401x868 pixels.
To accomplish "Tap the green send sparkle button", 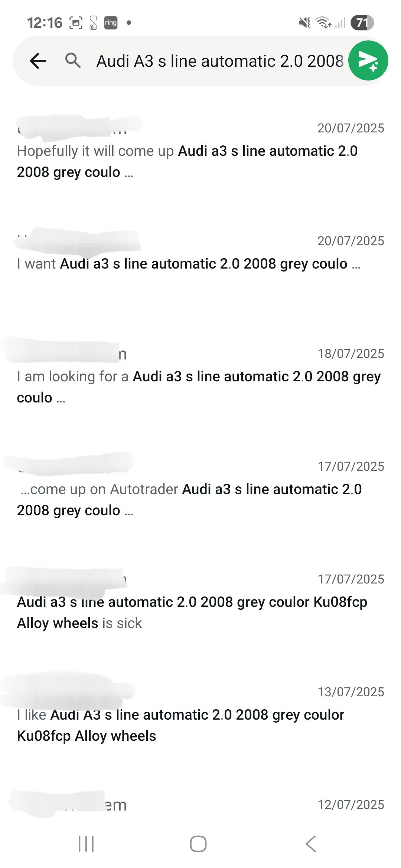I will click(x=368, y=60).
